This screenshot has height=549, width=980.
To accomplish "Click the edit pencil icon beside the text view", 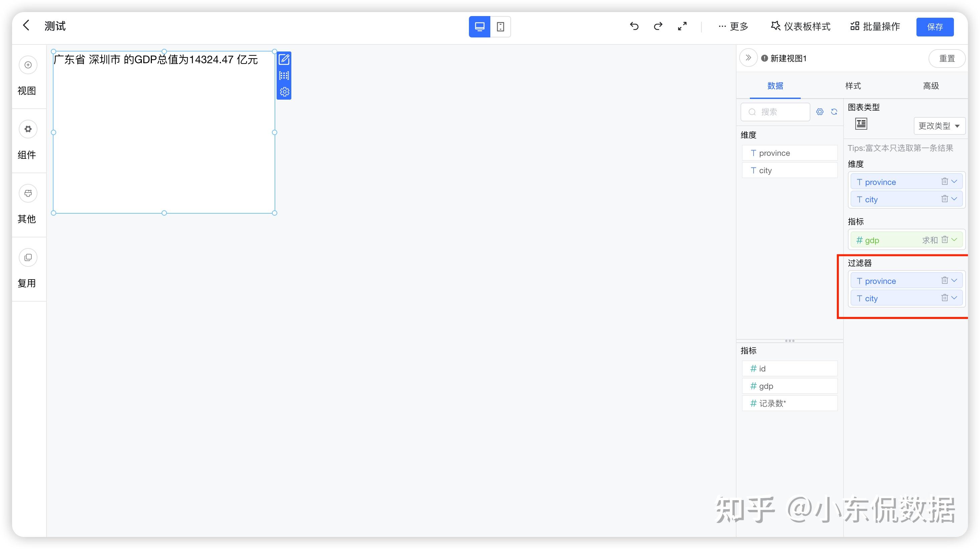I will [284, 59].
